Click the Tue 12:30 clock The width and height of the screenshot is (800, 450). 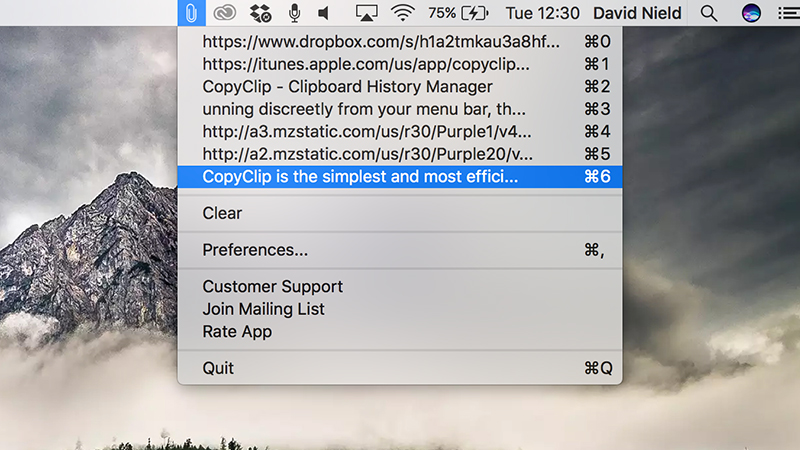542,13
